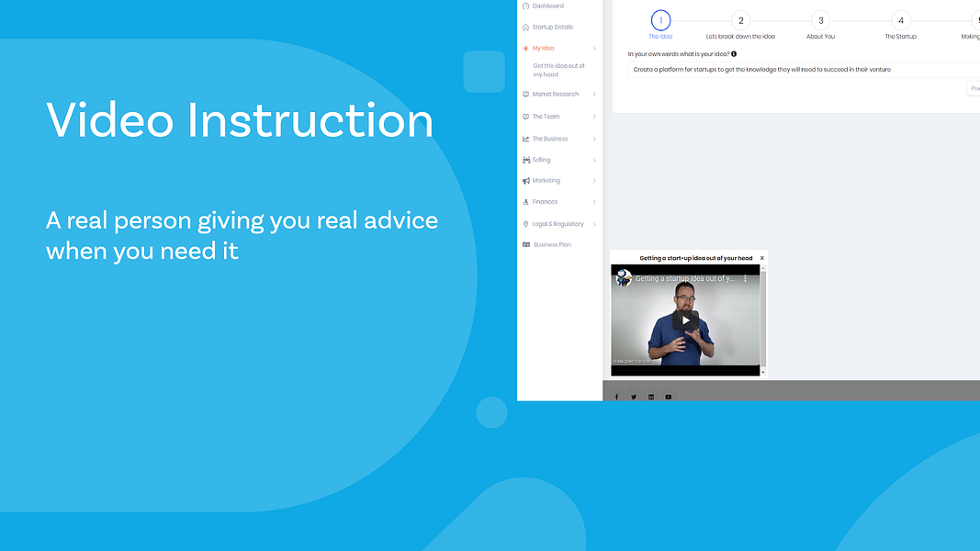980x551 pixels.
Task: Expand Finances chevron
Action: (594, 202)
